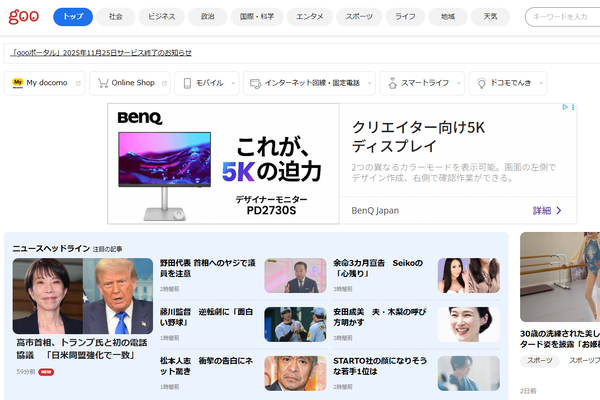Viewport: 600px width, 400px height.
Task: Open the ライフ tab
Action: tap(405, 17)
